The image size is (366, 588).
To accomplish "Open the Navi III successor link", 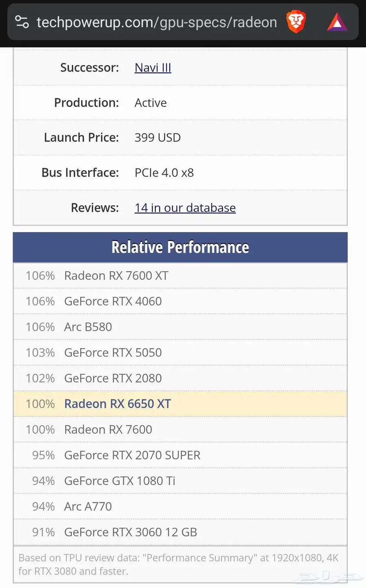I will click(x=153, y=68).
